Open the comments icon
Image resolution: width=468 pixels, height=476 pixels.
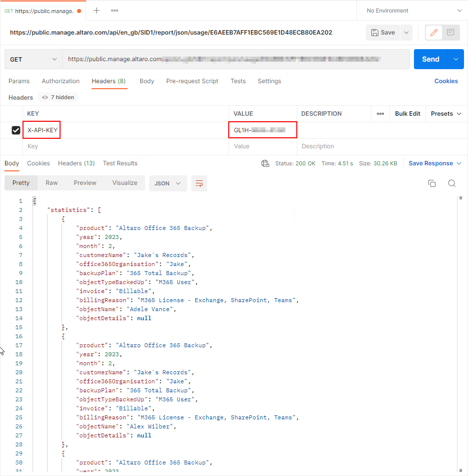pyautogui.click(x=450, y=33)
